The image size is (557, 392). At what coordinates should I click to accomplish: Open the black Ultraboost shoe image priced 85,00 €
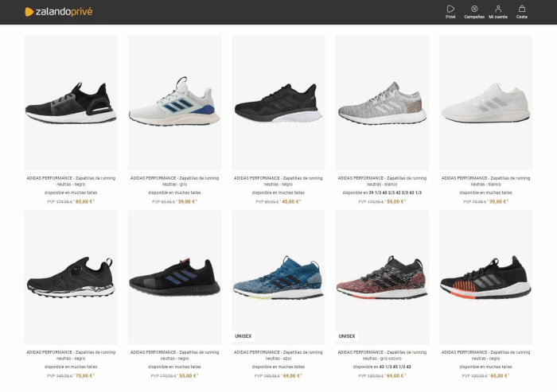[71, 103]
